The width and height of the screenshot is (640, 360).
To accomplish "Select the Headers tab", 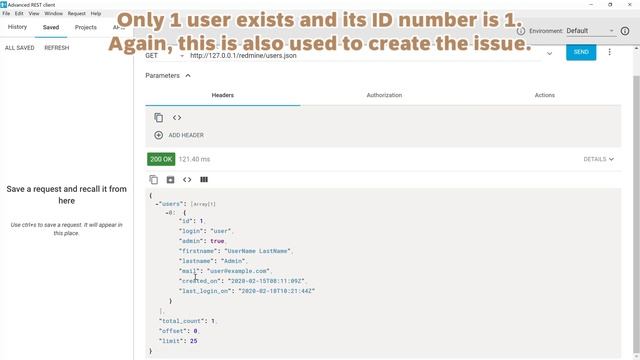I will tap(223, 95).
